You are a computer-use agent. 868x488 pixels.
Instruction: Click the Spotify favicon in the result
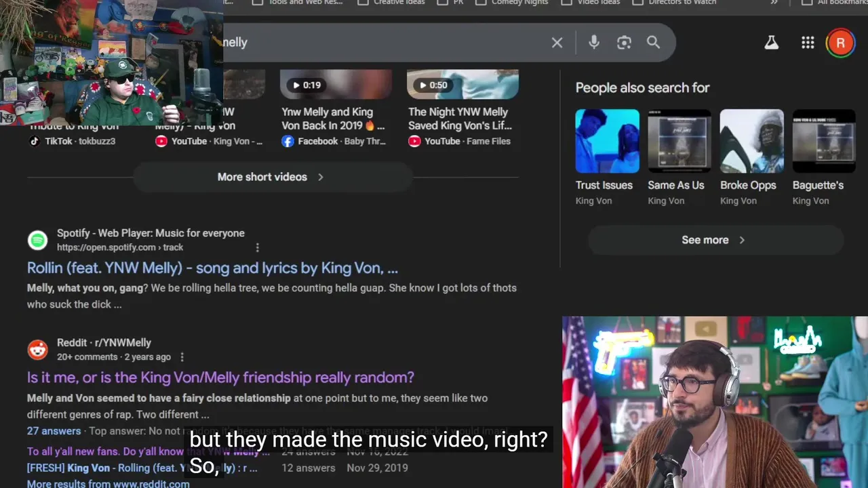(37, 240)
